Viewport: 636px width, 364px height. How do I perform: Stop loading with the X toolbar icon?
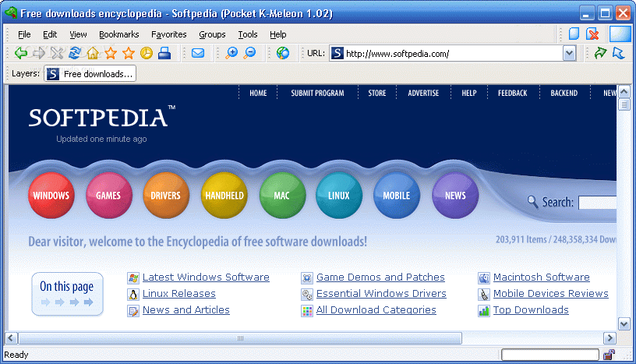[57, 53]
